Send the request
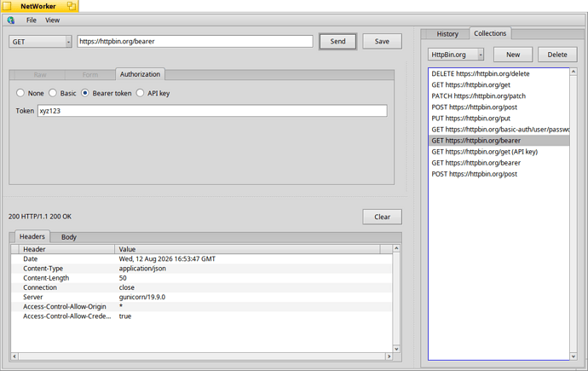 click(x=337, y=41)
